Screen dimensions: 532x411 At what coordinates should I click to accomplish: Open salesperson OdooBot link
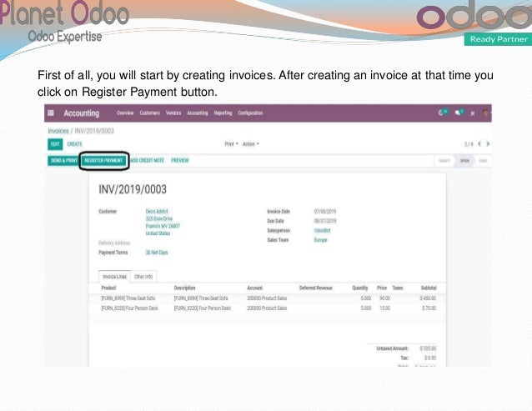click(x=323, y=231)
